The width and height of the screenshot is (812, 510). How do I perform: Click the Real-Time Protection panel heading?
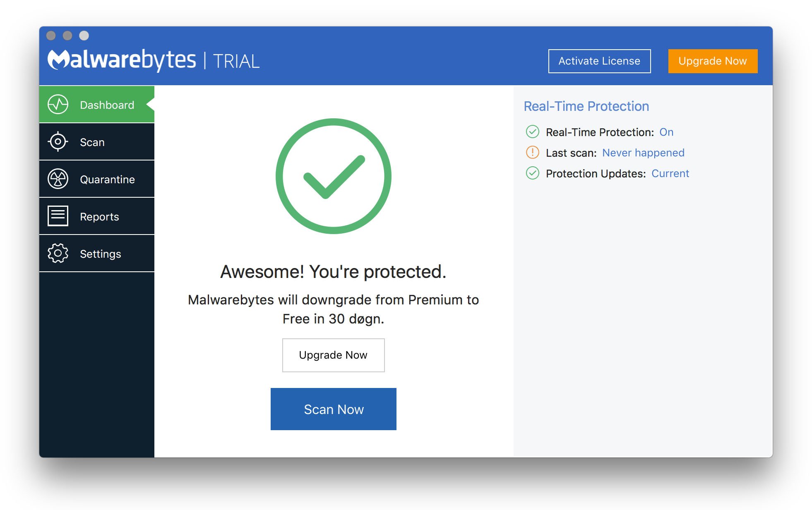[586, 106]
